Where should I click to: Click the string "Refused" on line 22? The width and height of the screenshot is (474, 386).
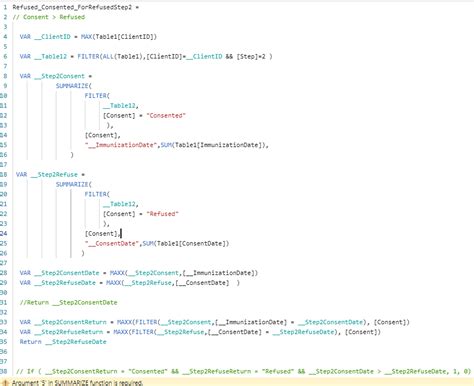pyautogui.click(x=162, y=214)
